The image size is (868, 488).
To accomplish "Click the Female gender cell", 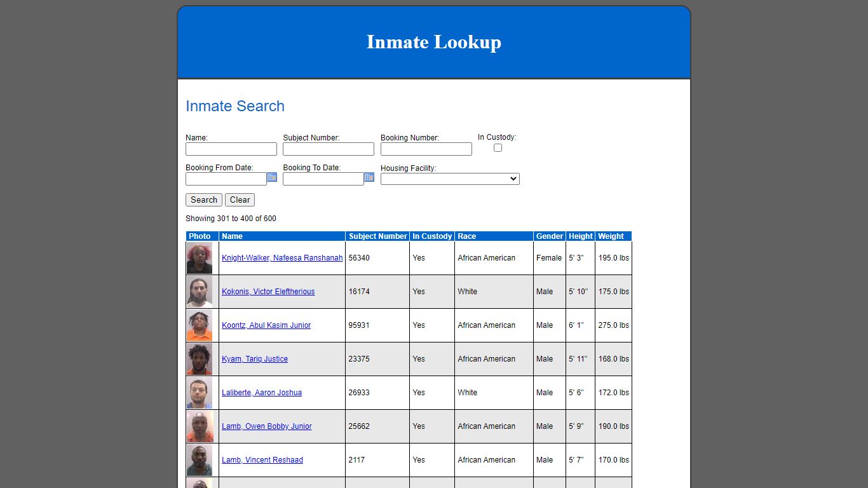I will 550,258.
